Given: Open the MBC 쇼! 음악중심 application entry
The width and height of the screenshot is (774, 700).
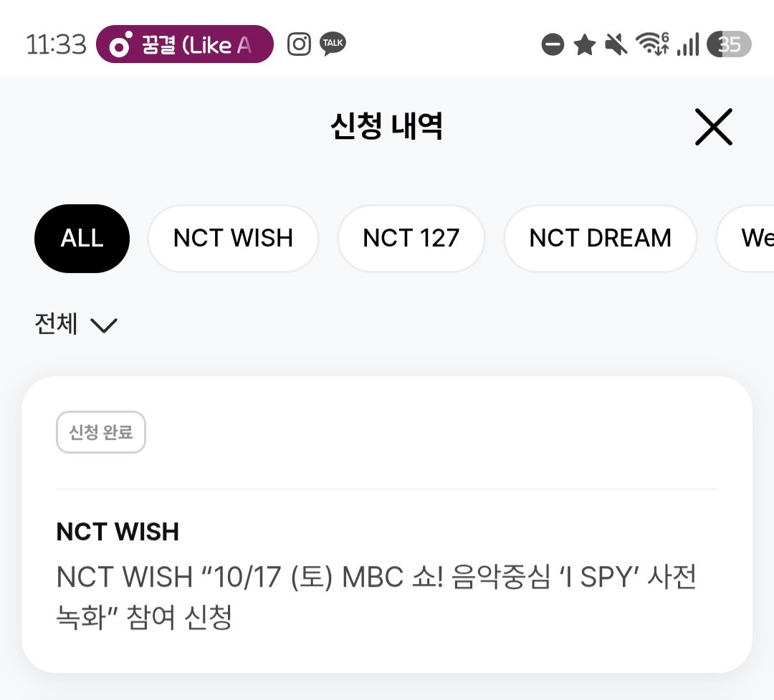Looking at the screenshot, I should coord(386,524).
